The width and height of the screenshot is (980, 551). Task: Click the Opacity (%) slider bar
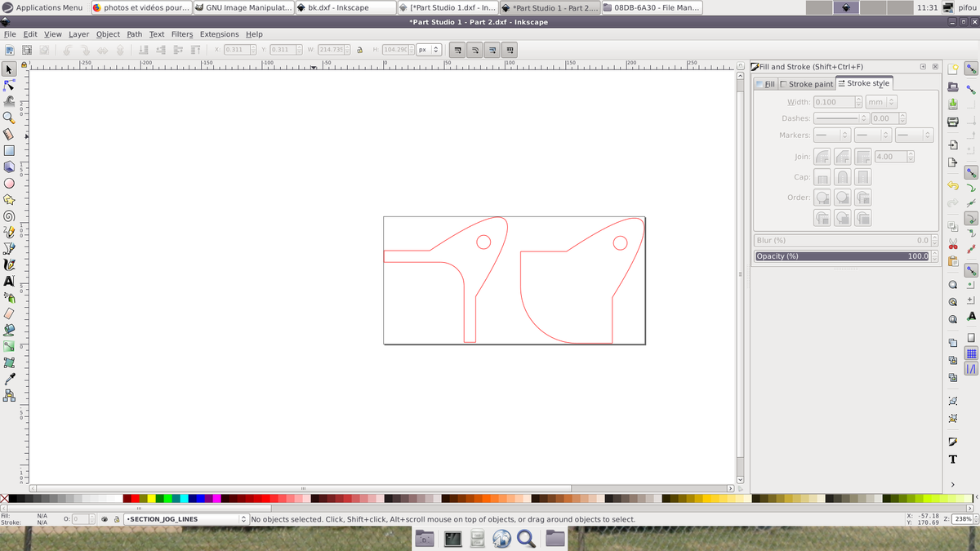click(x=841, y=256)
